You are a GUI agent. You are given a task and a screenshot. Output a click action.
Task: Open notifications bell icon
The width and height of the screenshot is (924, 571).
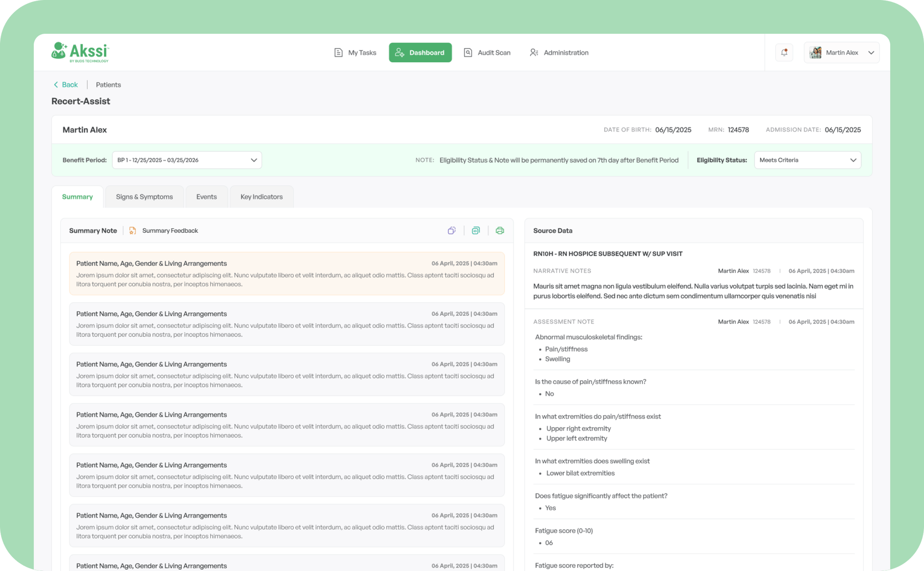tap(784, 53)
